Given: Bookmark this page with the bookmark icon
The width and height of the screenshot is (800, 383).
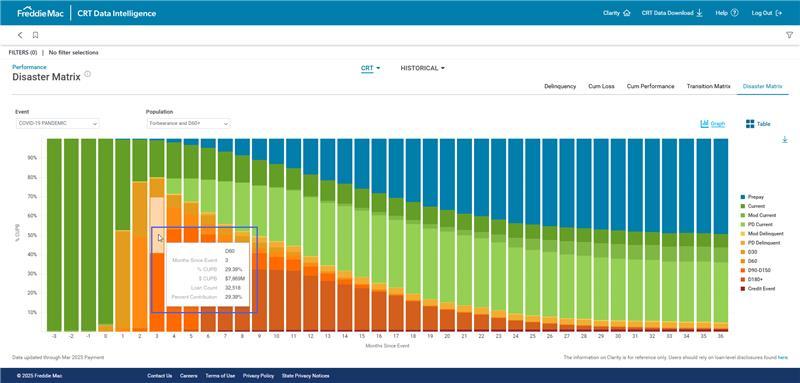Looking at the screenshot, I should click(x=35, y=35).
